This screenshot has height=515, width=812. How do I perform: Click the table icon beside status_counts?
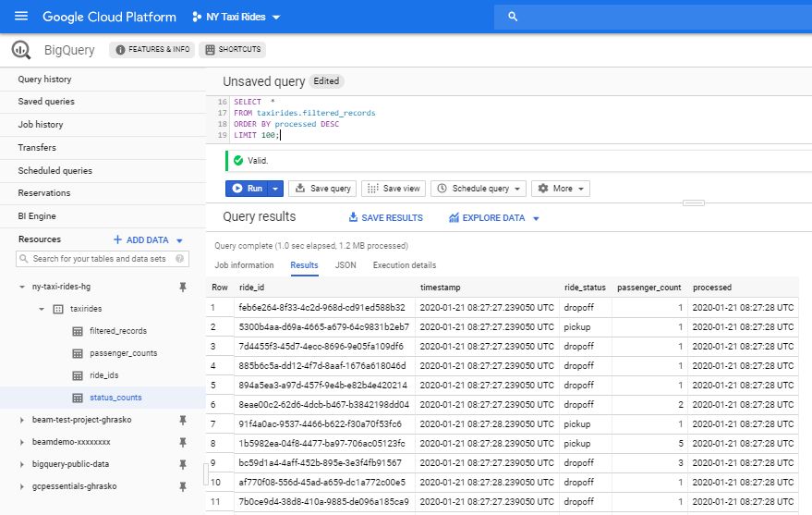78,398
